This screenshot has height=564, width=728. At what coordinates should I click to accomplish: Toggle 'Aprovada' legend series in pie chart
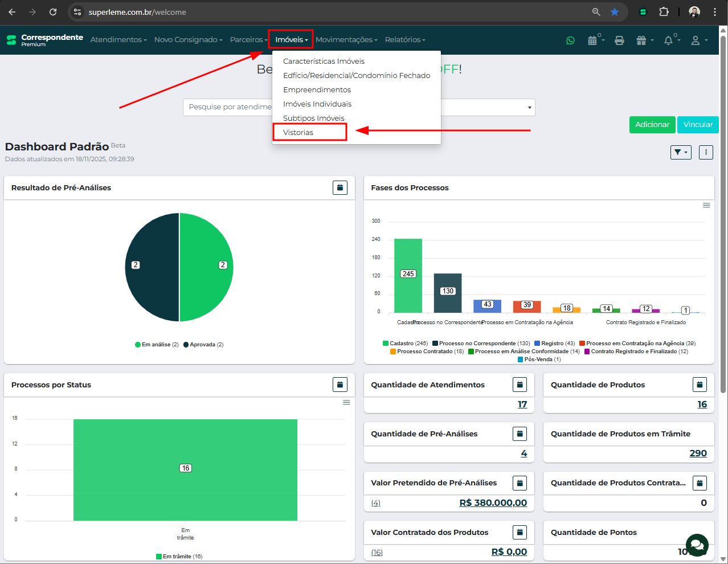203,345
